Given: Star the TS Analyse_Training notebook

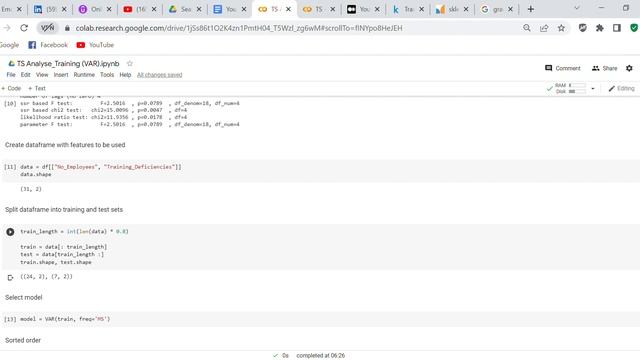Looking at the screenshot, I should coord(130,63).
